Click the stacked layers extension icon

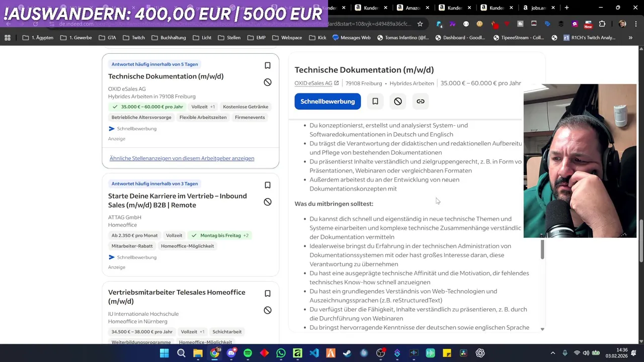(x=561, y=24)
